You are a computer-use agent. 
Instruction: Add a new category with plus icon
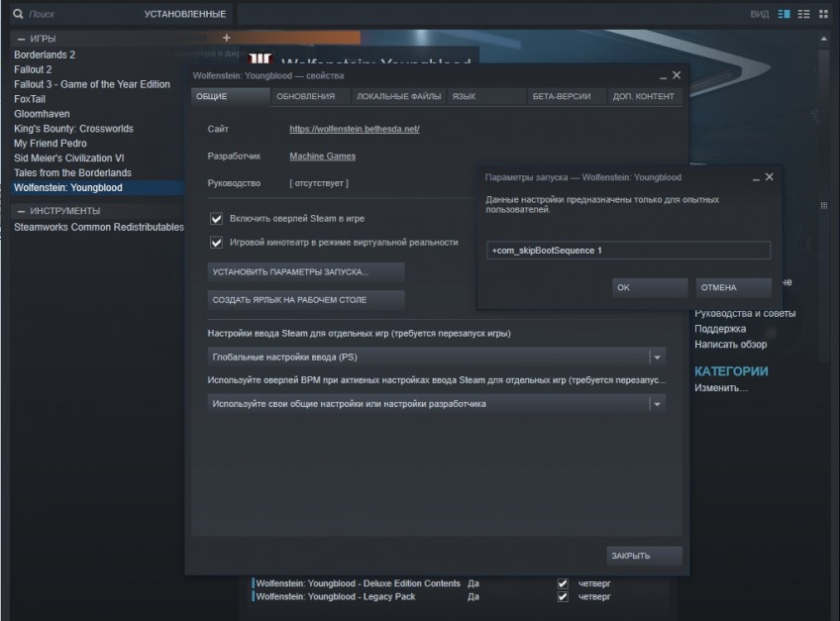pyautogui.click(x=226, y=38)
